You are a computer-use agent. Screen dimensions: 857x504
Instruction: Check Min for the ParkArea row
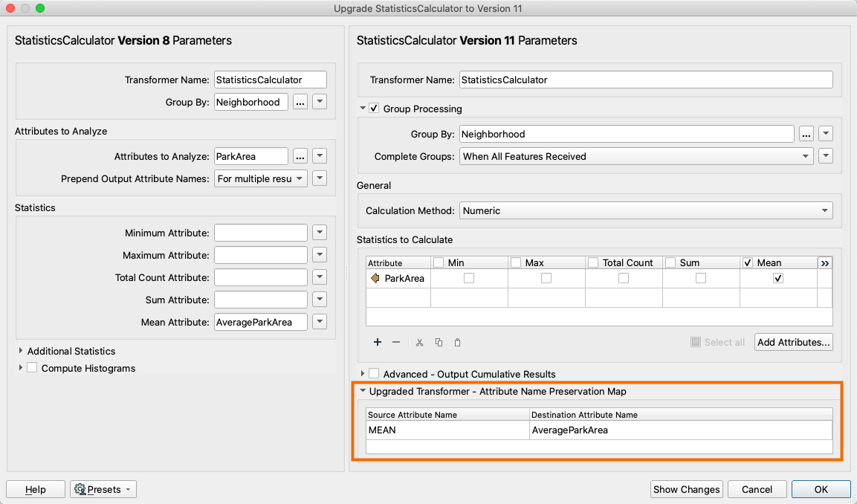(x=468, y=278)
